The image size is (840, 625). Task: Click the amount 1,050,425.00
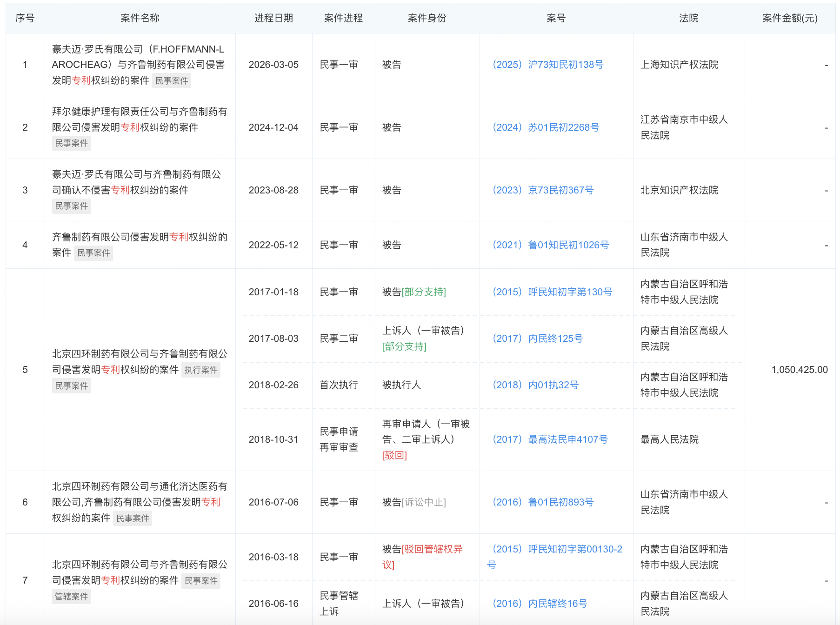point(800,370)
